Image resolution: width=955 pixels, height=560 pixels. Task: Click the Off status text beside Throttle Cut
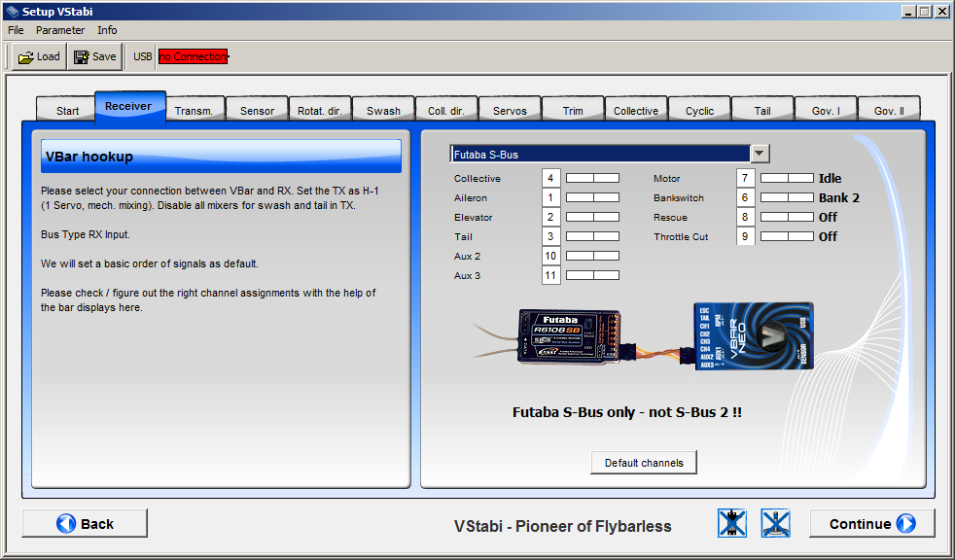coord(828,237)
